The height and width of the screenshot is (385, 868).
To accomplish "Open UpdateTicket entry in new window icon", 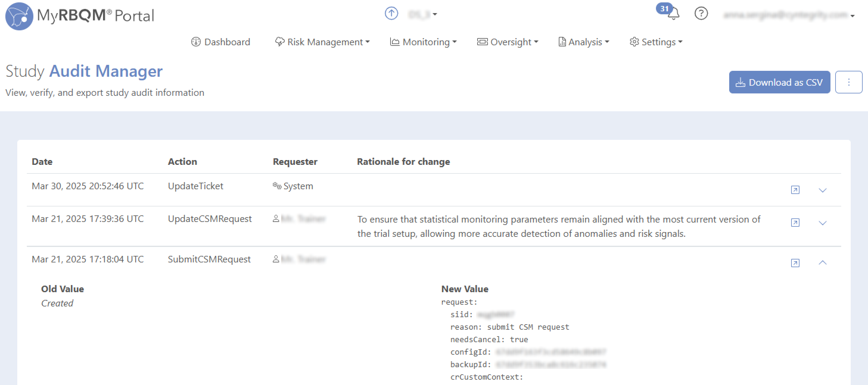I will pos(795,190).
